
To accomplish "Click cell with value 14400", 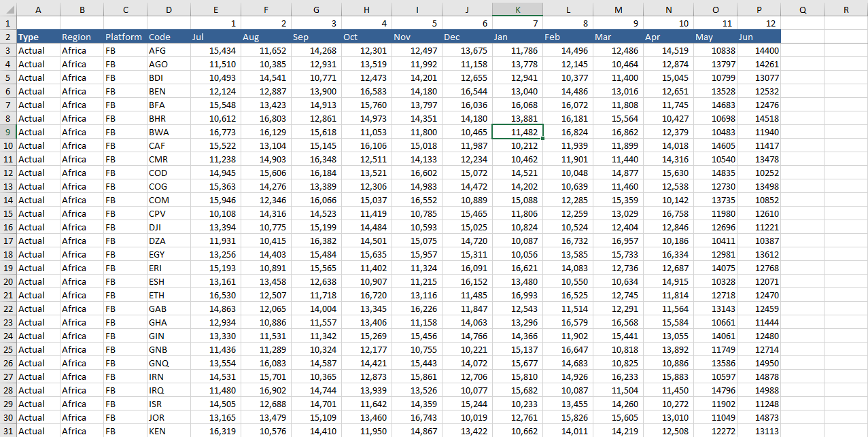I will pyautogui.click(x=759, y=50).
